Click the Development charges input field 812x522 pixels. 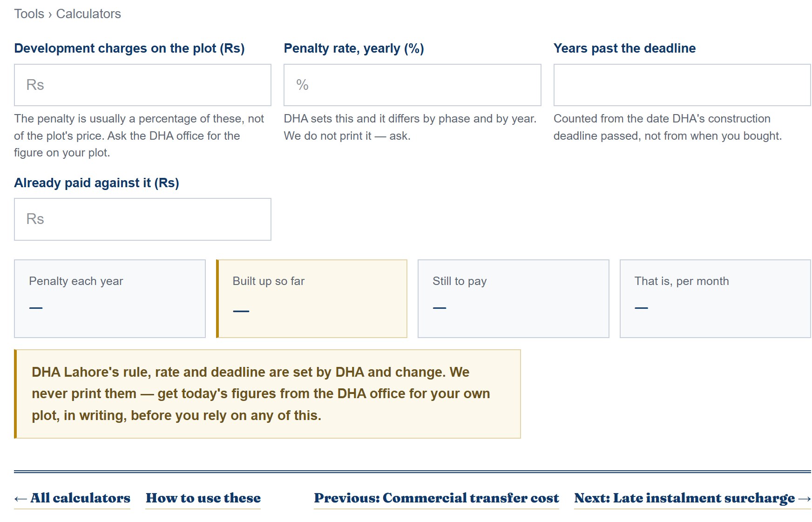pos(142,85)
